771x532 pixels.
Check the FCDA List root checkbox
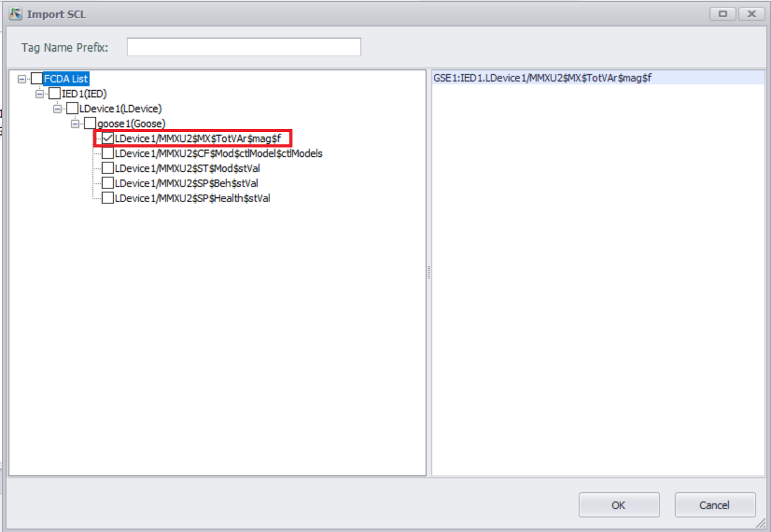[x=37, y=79]
